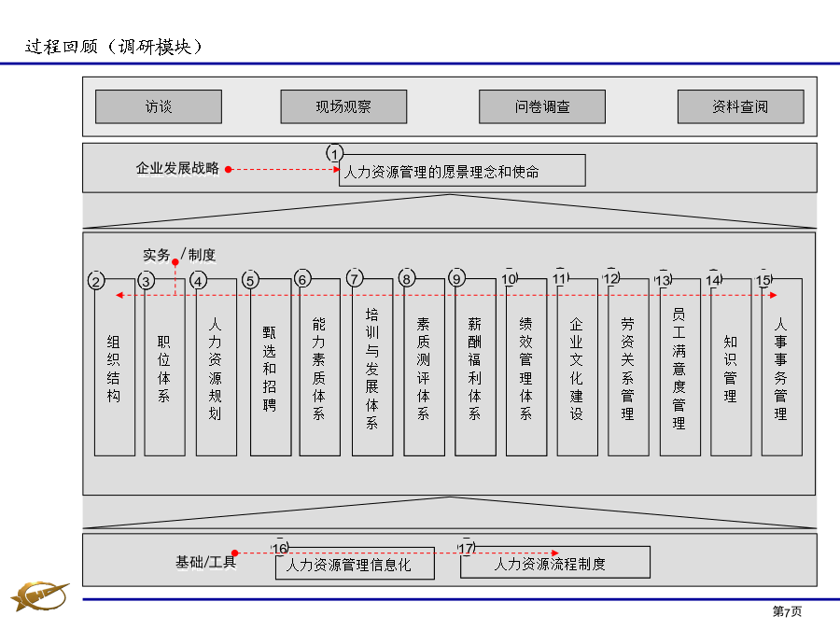
Task: Select the 能力素质体系 column
Action: (x=320, y=367)
